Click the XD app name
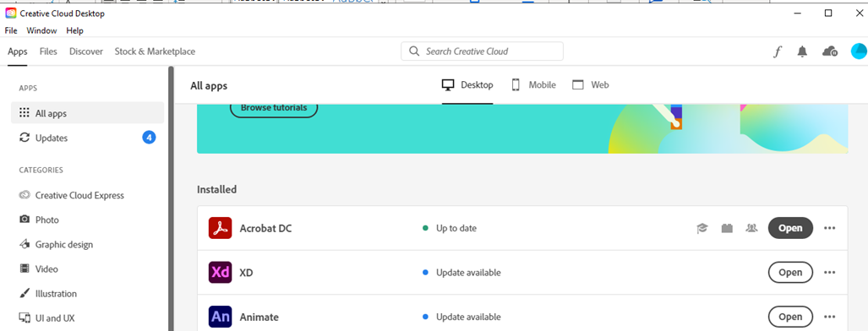 click(246, 273)
